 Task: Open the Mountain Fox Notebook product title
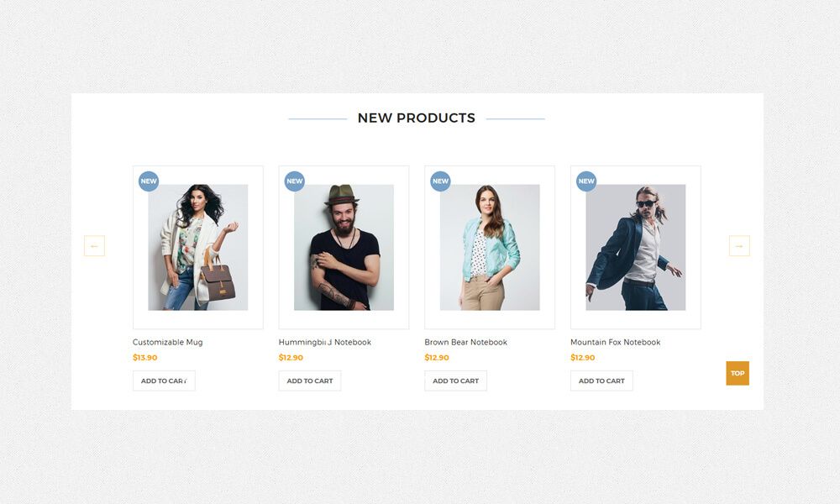point(615,342)
